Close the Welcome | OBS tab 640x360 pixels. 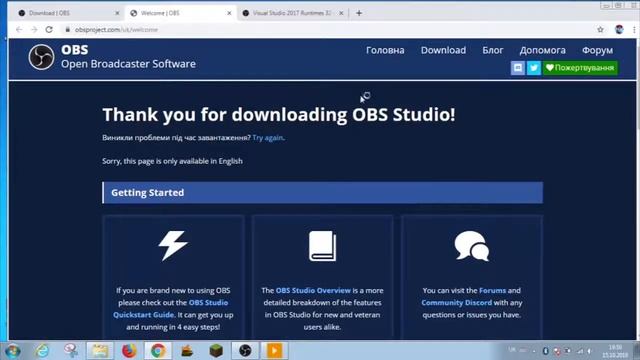coord(229,13)
